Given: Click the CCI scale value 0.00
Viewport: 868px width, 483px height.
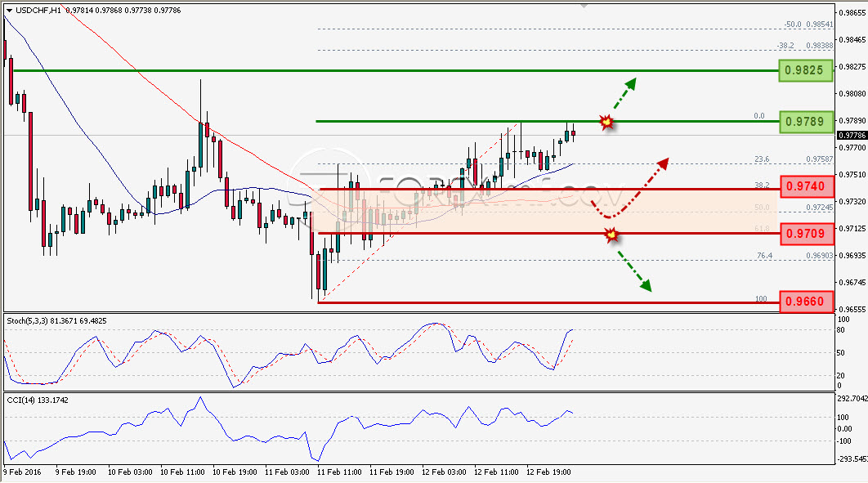Looking at the screenshot, I should pyautogui.click(x=845, y=429).
